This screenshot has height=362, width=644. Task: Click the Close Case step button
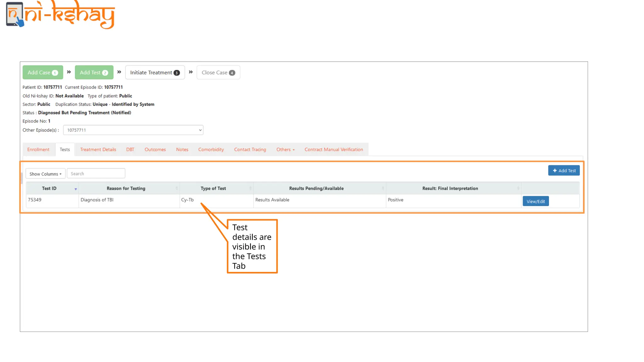[x=218, y=73]
